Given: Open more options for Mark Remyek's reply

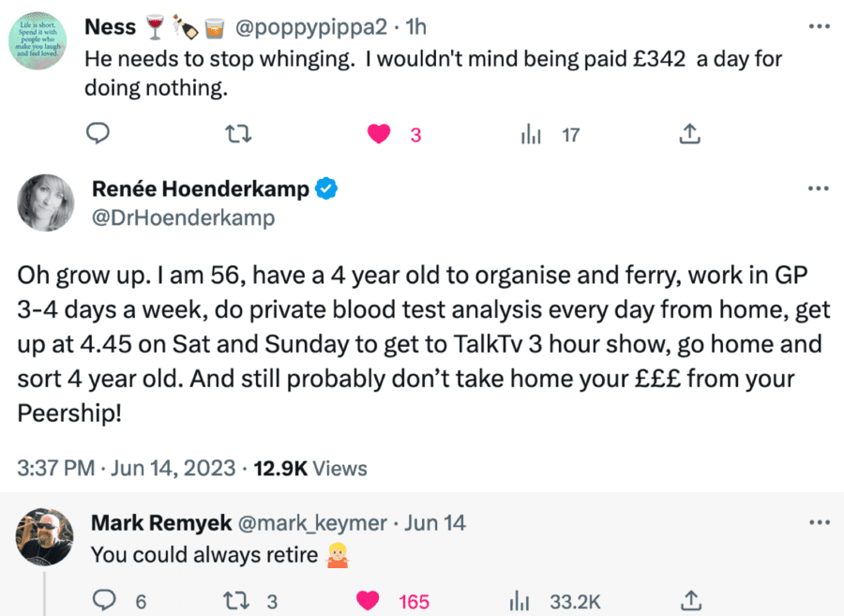Looking at the screenshot, I should [x=819, y=522].
